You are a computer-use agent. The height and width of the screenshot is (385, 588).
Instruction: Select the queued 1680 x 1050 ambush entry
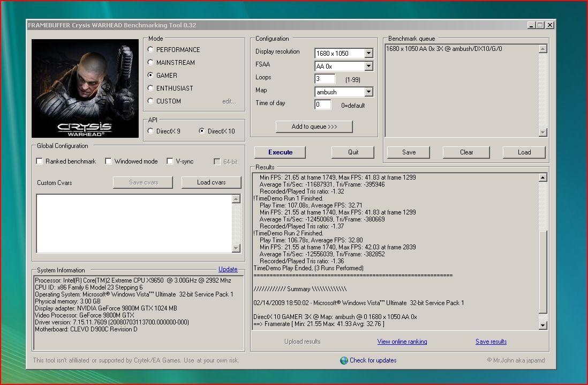coord(444,48)
